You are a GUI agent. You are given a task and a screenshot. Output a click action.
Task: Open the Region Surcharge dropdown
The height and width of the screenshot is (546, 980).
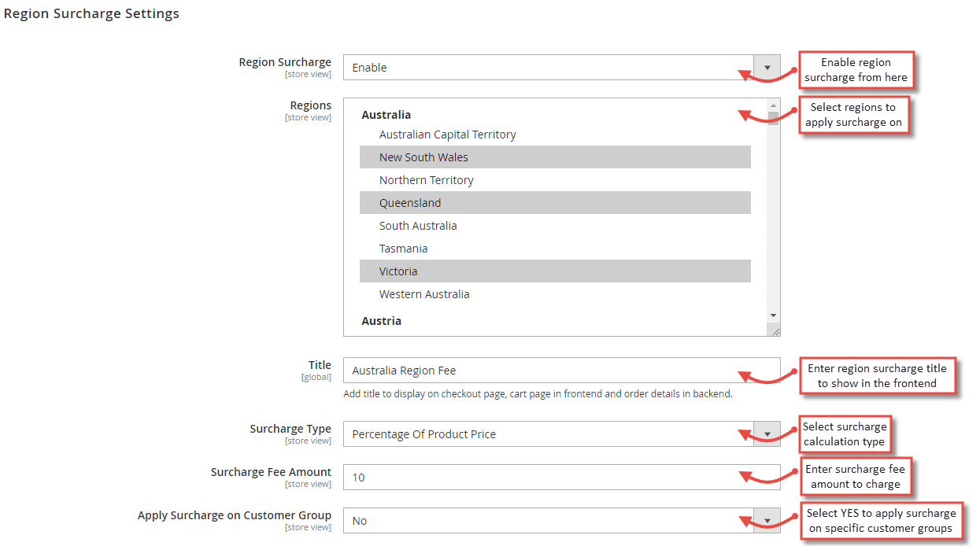[x=561, y=68]
